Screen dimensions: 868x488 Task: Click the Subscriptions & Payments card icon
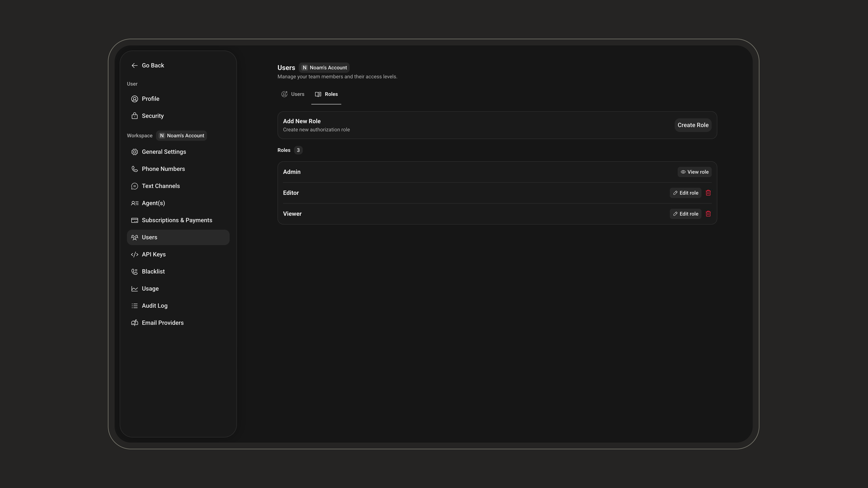tap(134, 220)
